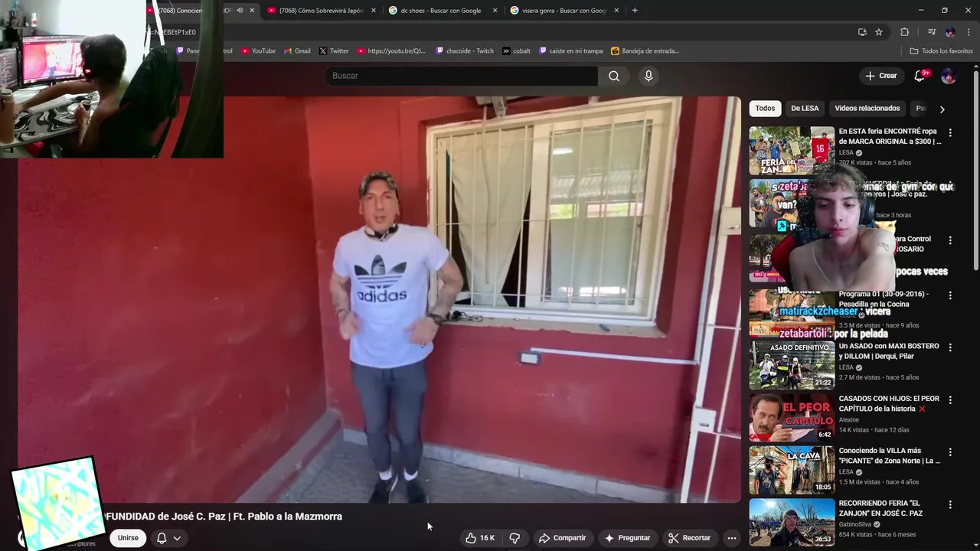980x551 pixels.
Task: Open a new browser tab with plus
Action: click(635, 10)
